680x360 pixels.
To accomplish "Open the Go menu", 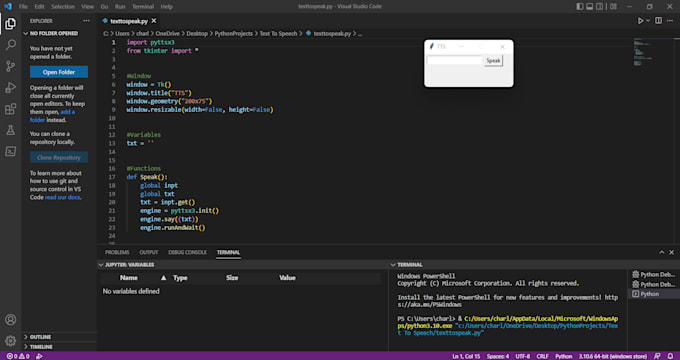I will pos(104,7).
